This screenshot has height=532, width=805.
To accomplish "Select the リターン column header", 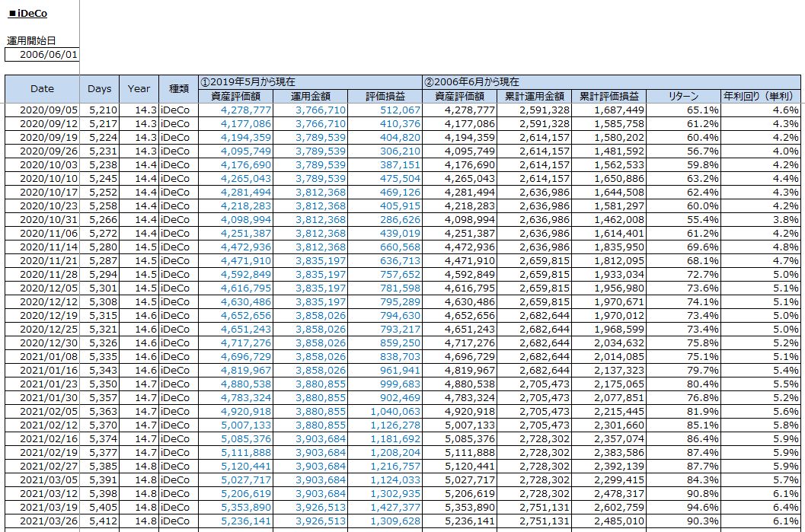I will (683, 97).
